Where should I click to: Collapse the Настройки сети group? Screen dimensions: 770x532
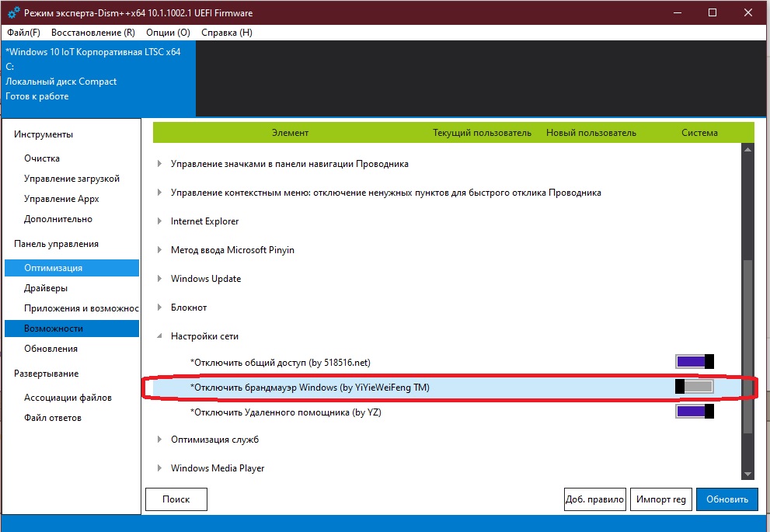159,336
